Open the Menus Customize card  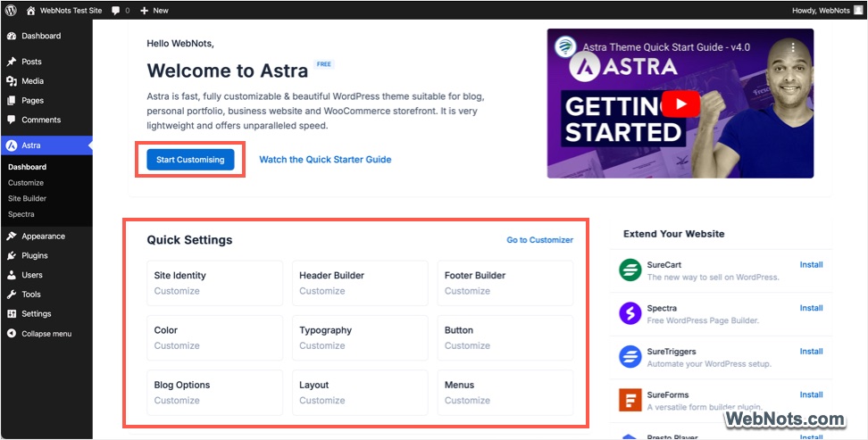pos(505,393)
